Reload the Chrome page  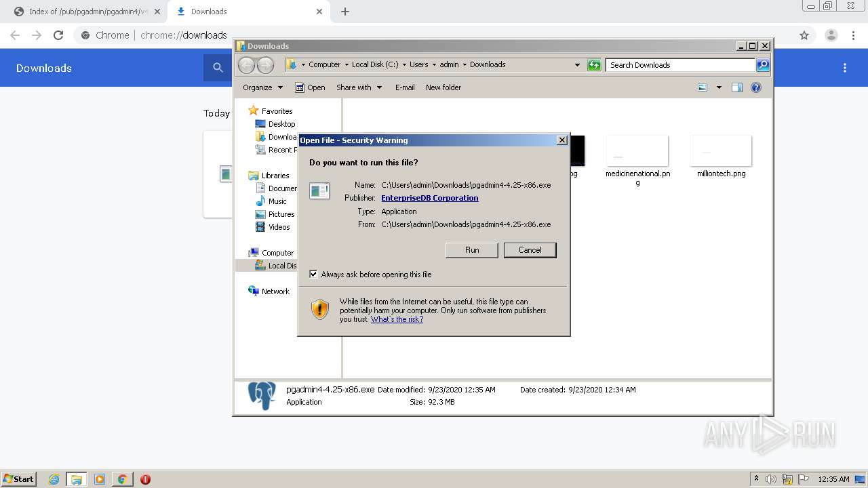58,35
